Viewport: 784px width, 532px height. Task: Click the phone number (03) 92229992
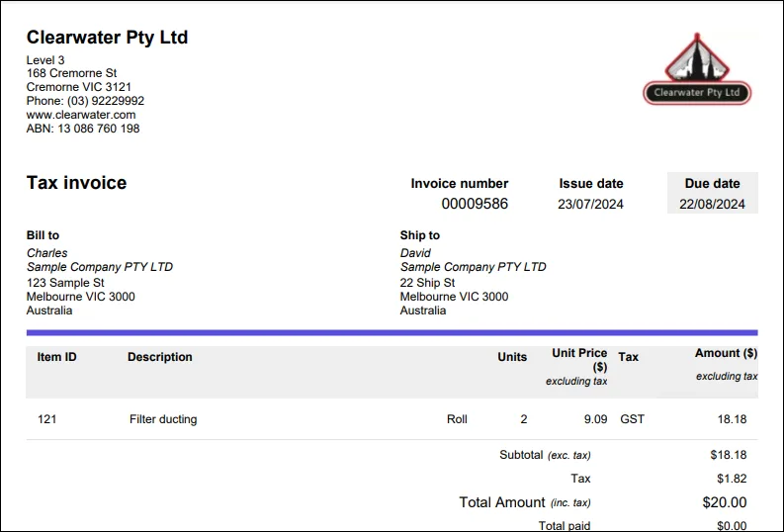coord(106,101)
